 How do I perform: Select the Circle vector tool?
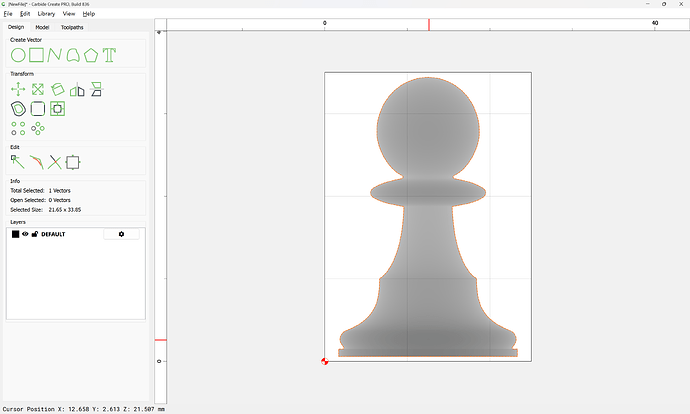coord(18,54)
